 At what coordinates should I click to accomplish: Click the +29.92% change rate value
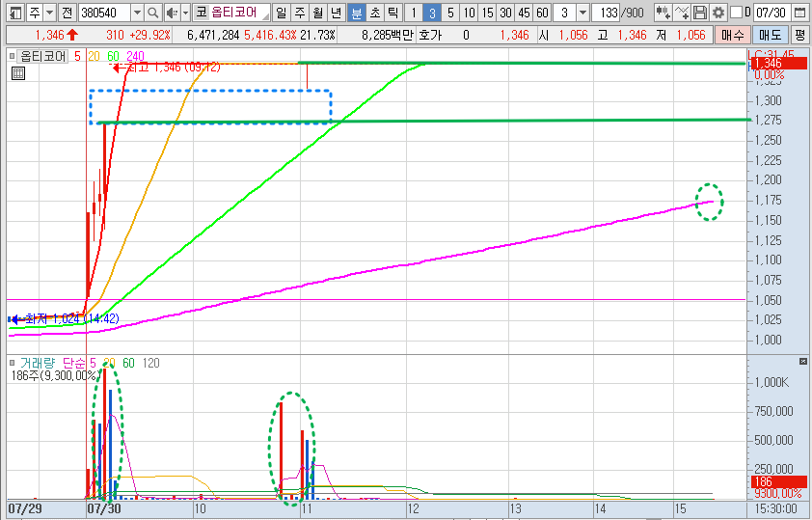click(149, 36)
